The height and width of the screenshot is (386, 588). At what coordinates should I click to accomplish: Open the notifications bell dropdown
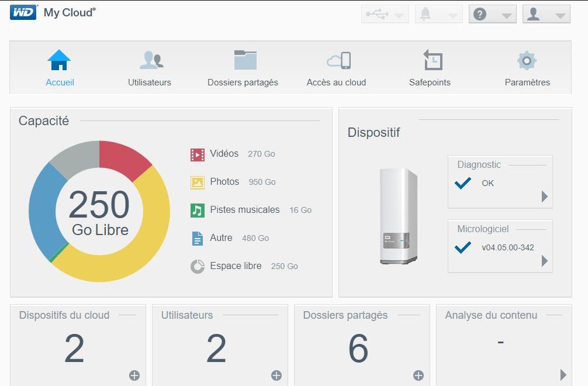(439, 14)
